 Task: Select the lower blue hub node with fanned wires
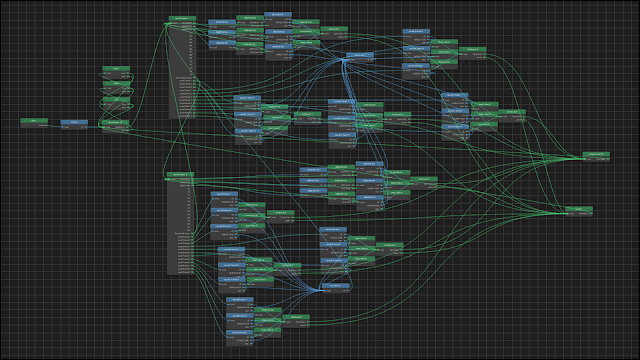[x=335, y=288]
